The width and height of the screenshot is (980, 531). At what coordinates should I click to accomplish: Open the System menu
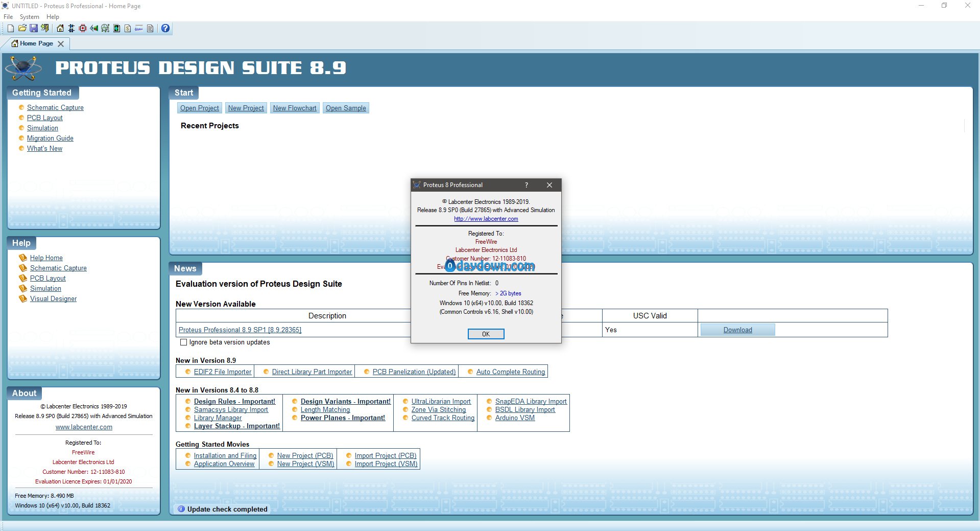tap(30, 17)
